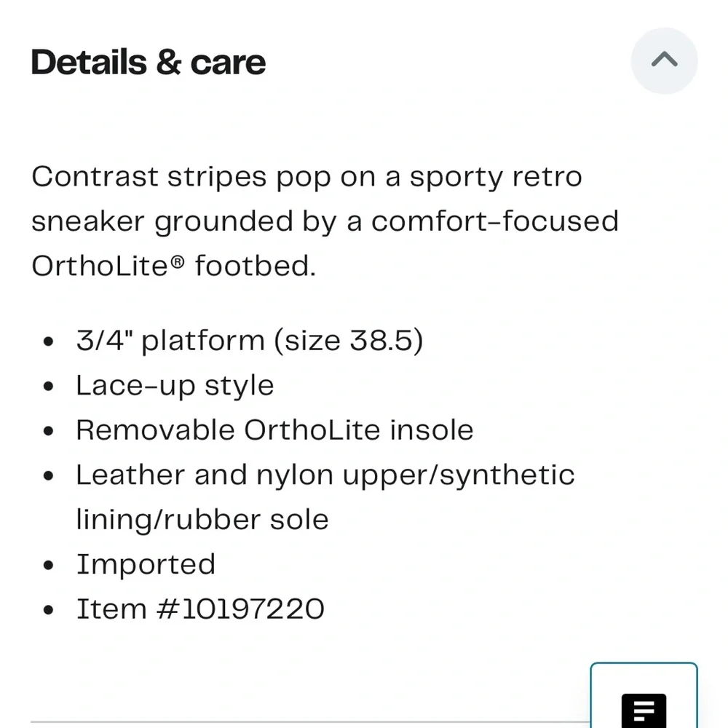The image size is (728, 728).
Task: Click the bullet dot beside Item number
Action: pos(49,610)
